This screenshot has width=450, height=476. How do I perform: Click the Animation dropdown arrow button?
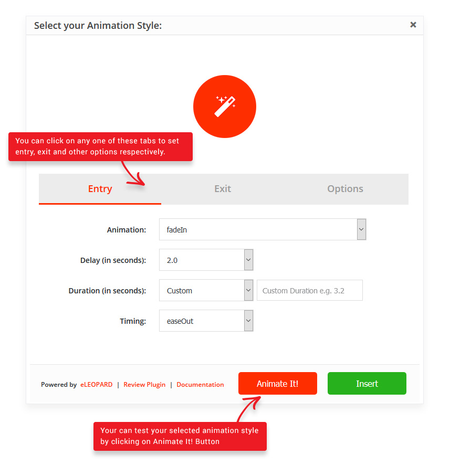(361, 229)
